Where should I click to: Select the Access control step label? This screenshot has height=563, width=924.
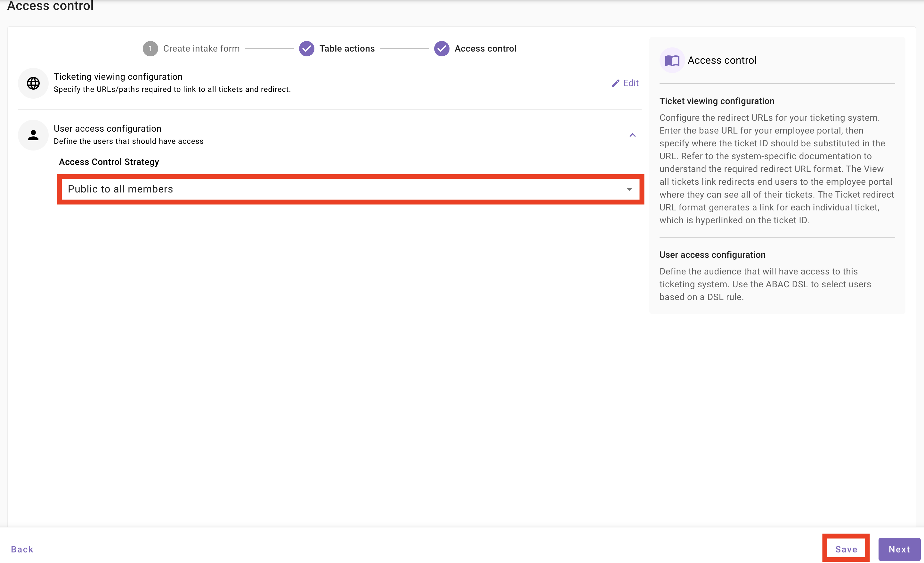(x=485, y=49)
